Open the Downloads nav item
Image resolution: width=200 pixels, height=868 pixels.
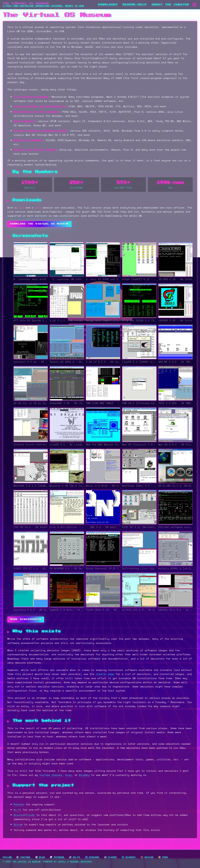click(x=108, y=4)
